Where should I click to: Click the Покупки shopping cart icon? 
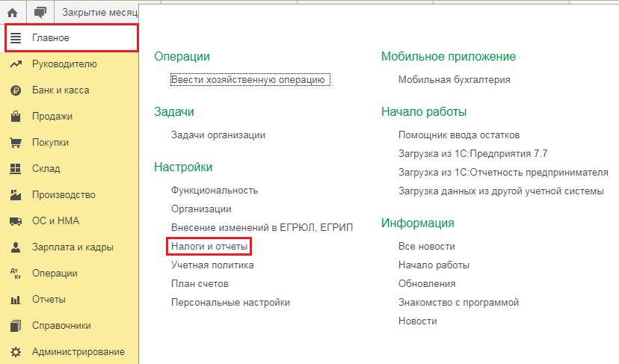pyautogui.click(x=15, y=143)
